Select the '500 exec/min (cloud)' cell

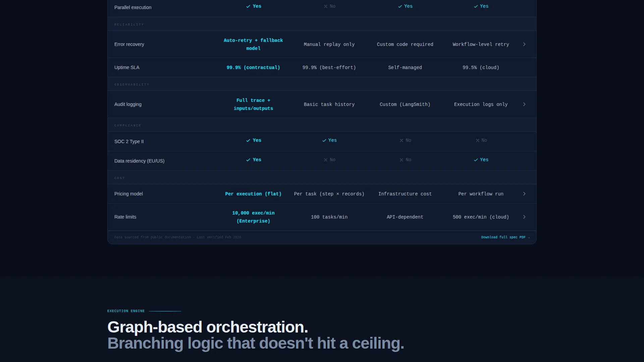(481, 217)
